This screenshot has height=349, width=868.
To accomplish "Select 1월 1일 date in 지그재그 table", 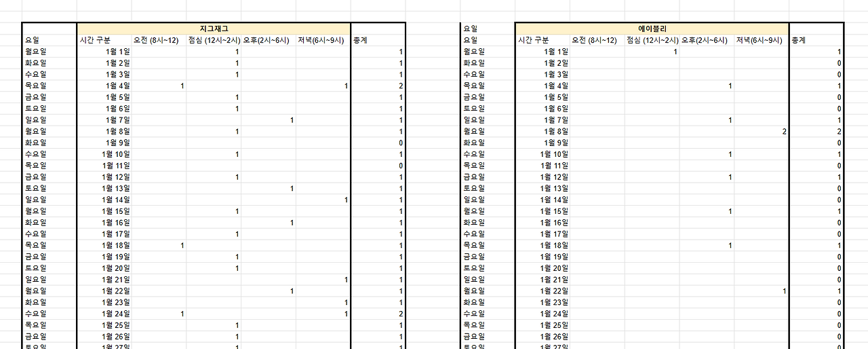I will tap(118, 52).
